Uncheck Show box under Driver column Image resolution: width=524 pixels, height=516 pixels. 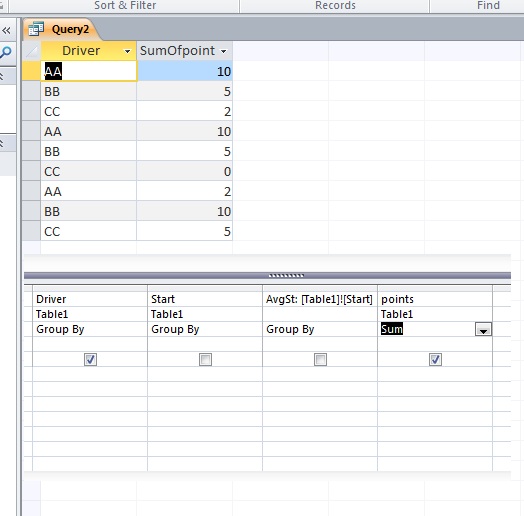click(x=90, y=360)
